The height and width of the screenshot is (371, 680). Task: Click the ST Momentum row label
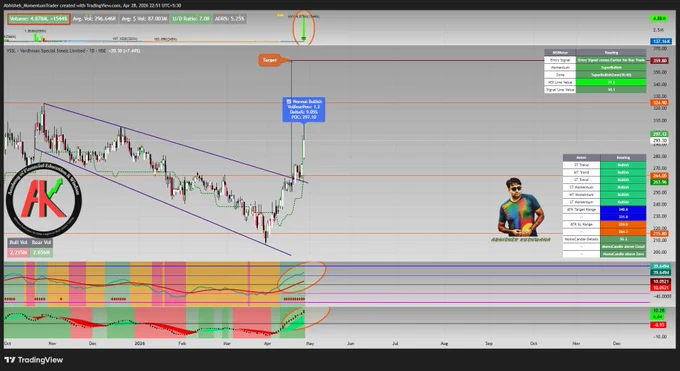coord(581,187)
